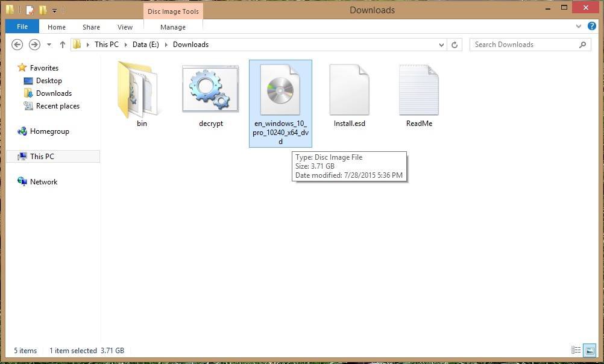The image size is (604, 364).
Task: Select the en_windows_10_pro_10240_x64_dvd disc image icon
Action: tap(280, 89)
